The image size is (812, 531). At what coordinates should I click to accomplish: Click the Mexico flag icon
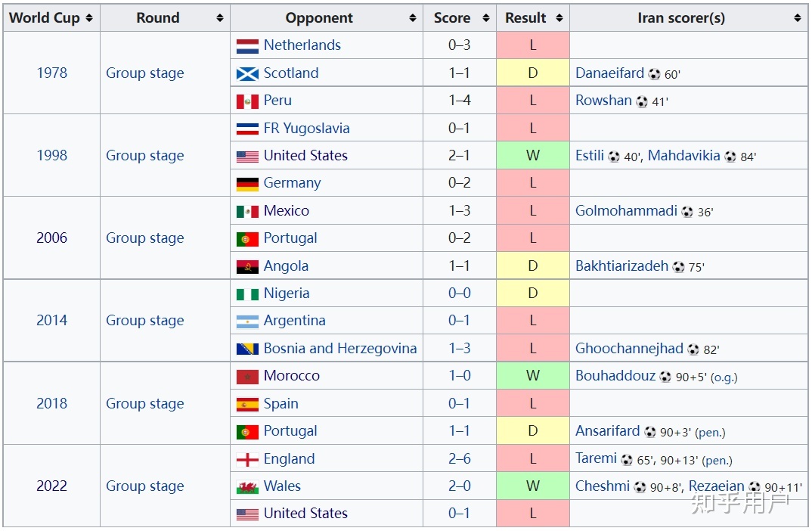click(247, 212)
